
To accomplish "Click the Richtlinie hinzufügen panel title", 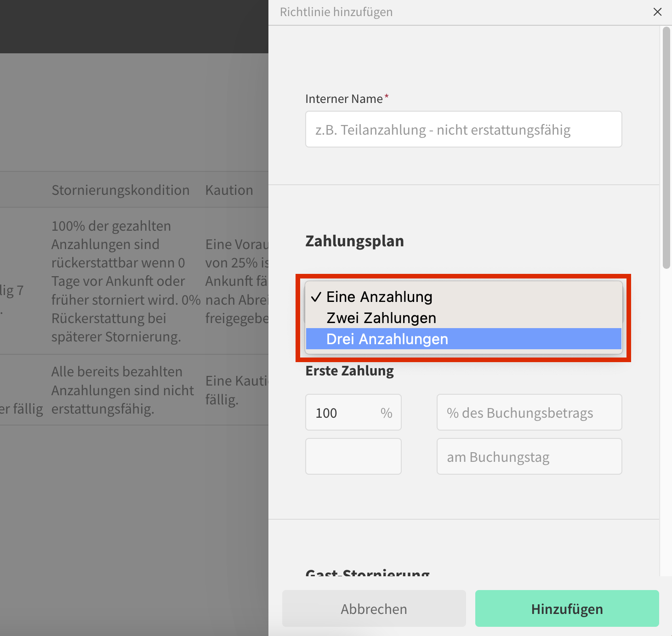I will [336, 12].
